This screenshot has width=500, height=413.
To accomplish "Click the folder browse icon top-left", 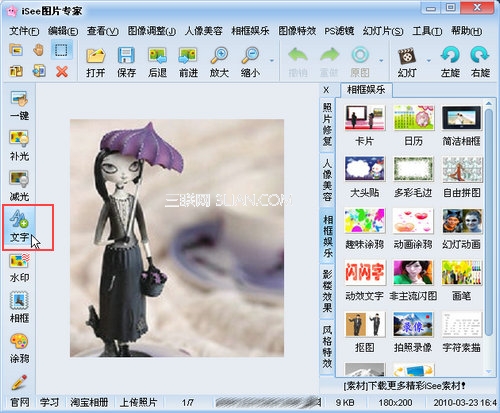I will 16,50.
